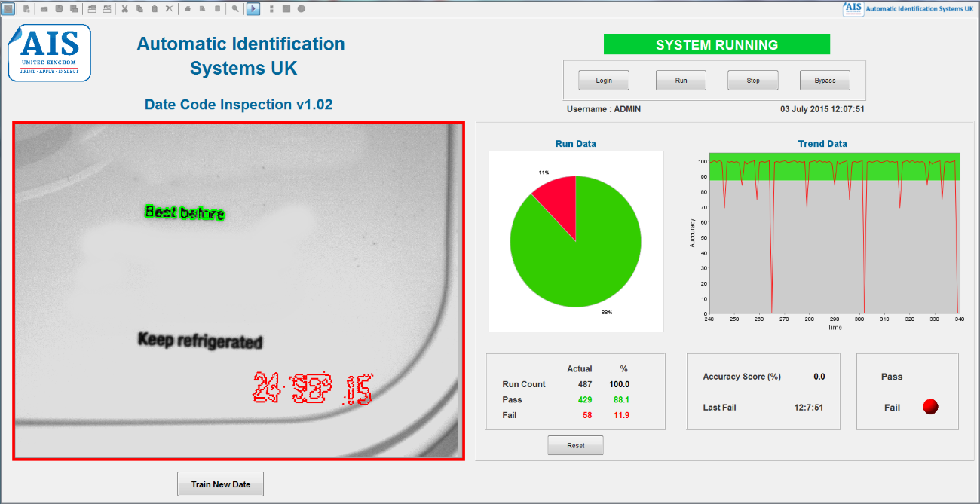The height and width of the screenshot is (504, 980).
Task: Click the single floppy-disk Save icon
Action: (x=59, y=9)
